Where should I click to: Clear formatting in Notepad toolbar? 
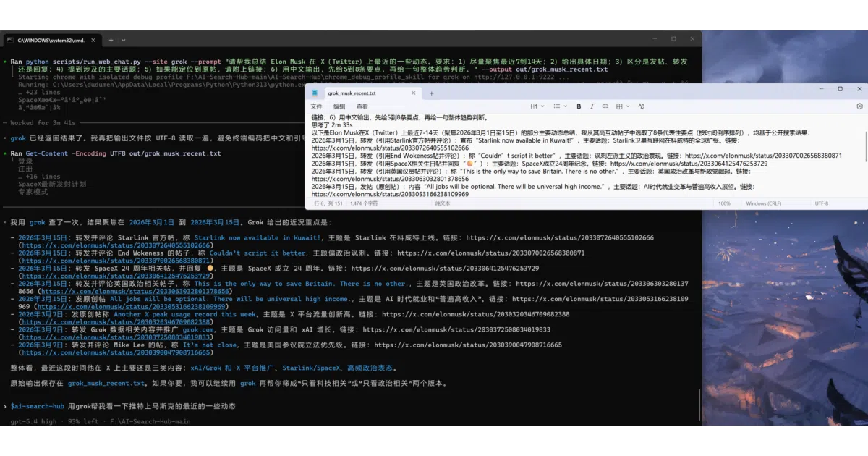click(x=641, y=106)
